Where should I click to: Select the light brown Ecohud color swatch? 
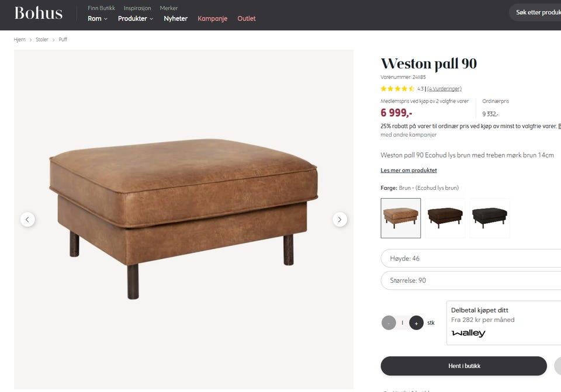[401, 218]
